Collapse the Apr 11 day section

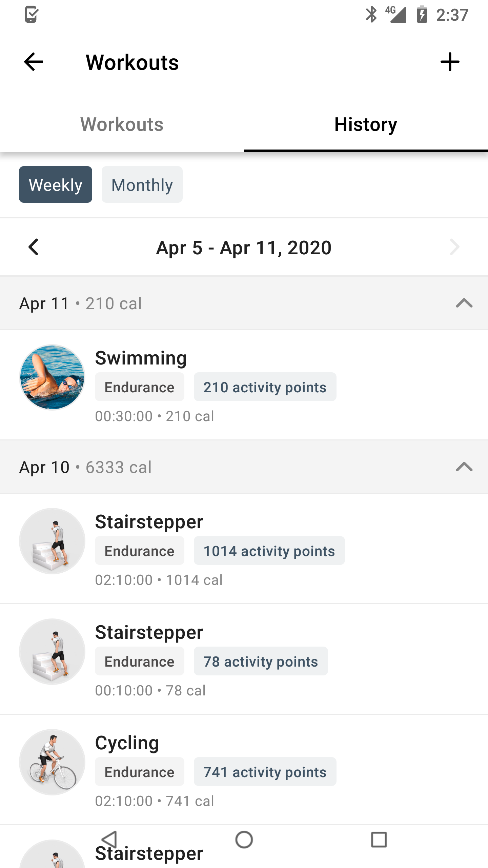(x=464, y=303)
